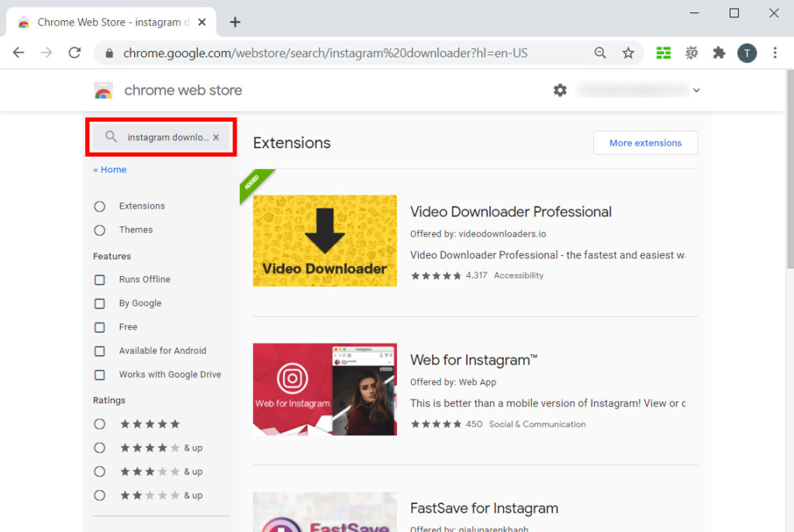Click the search magnifier in store search

coord(111,136)
